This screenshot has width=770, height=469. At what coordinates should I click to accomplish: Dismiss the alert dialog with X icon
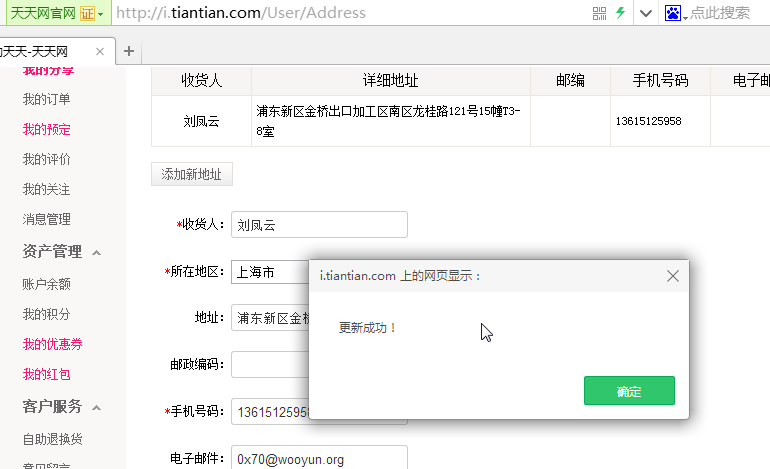coord(673,276)
